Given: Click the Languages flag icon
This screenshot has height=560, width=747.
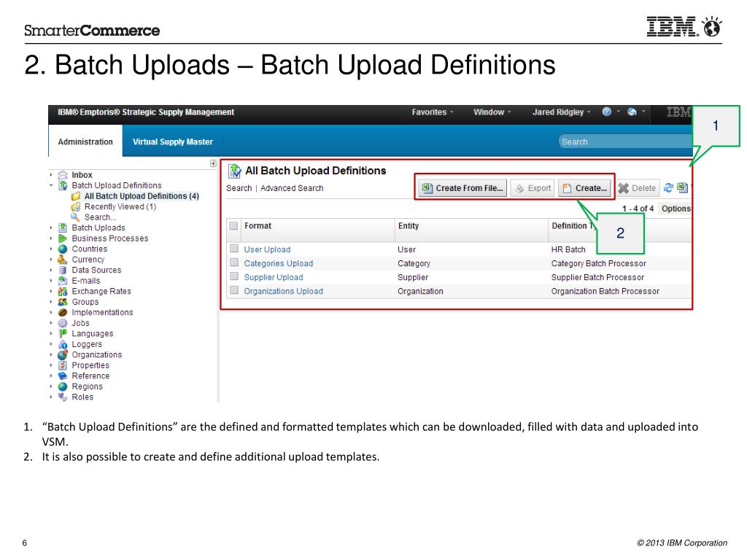Looking at the screenshot, I should click(x=63, y=333).
